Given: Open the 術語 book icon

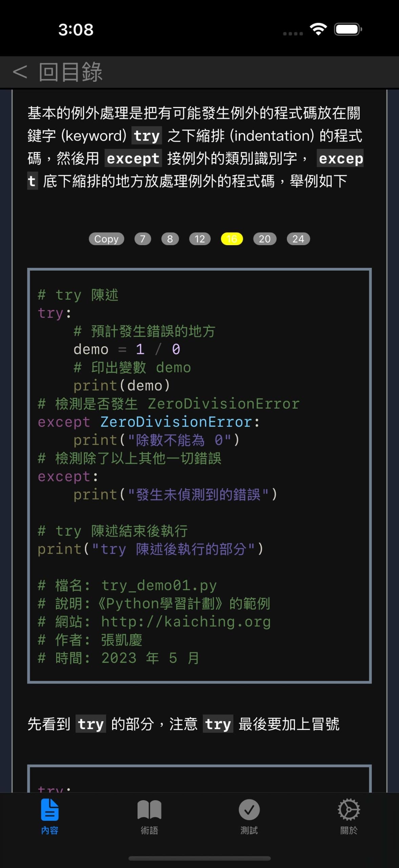Looking at the screenshot, I should (150, 810).
